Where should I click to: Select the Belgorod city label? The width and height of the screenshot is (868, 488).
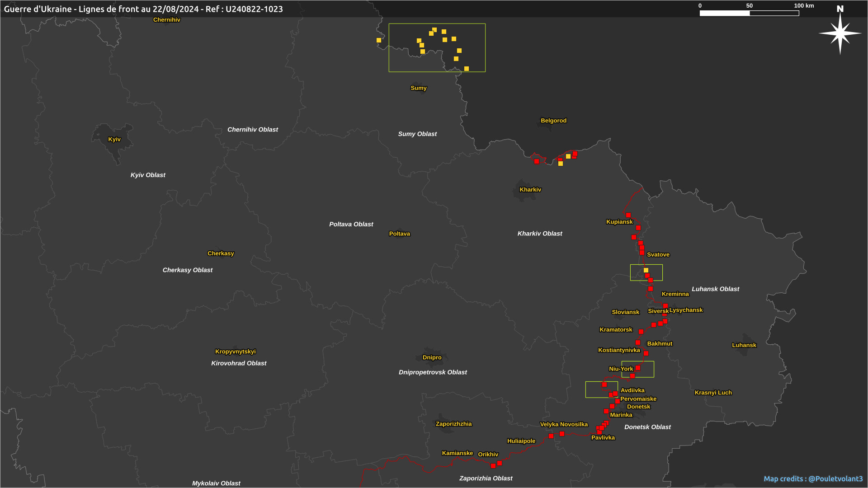553,121
